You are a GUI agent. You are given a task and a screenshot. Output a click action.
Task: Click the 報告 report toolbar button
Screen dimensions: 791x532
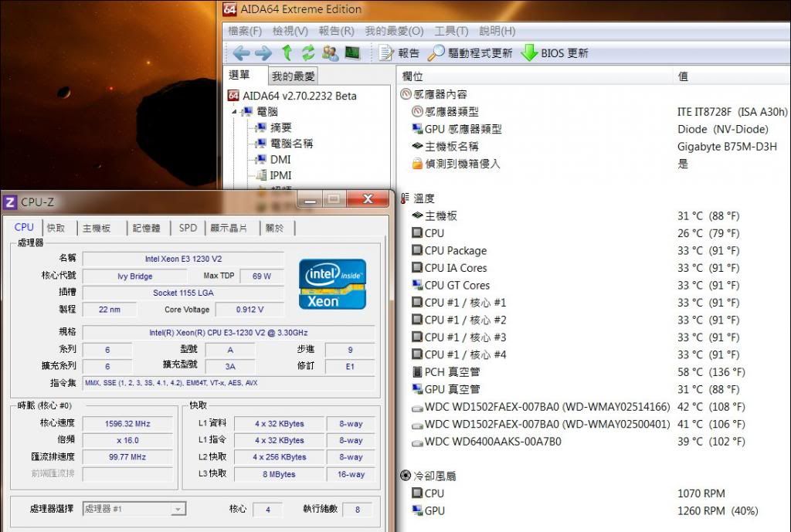tap(399, 53)
